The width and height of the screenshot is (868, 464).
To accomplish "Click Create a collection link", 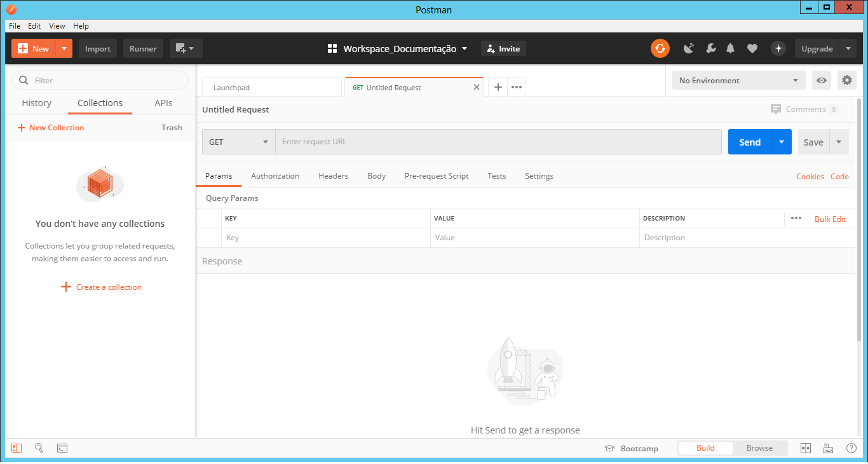I will coord(101,287).
